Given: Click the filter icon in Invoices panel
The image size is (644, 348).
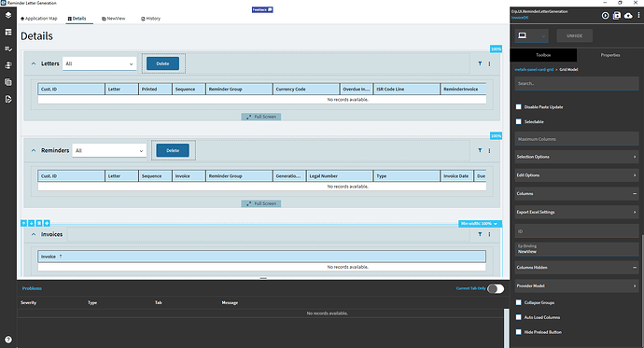Looking at the screenshot, I should coord(480,234).
